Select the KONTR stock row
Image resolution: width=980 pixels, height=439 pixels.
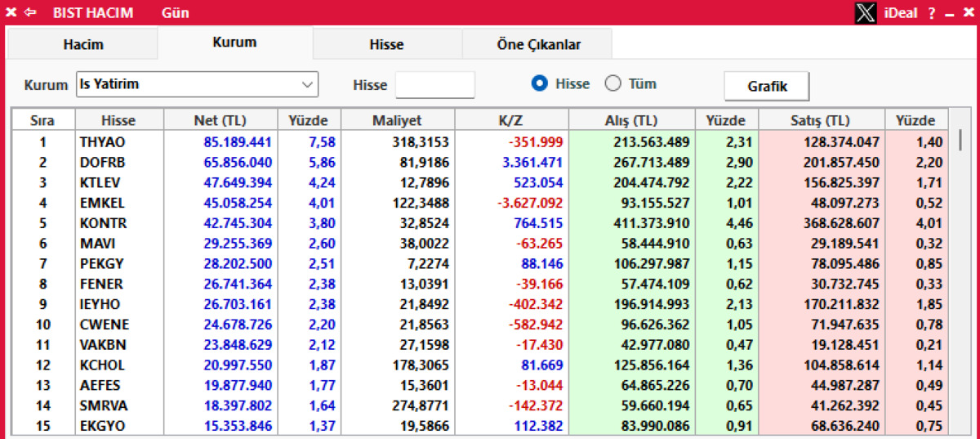(480, 223)
